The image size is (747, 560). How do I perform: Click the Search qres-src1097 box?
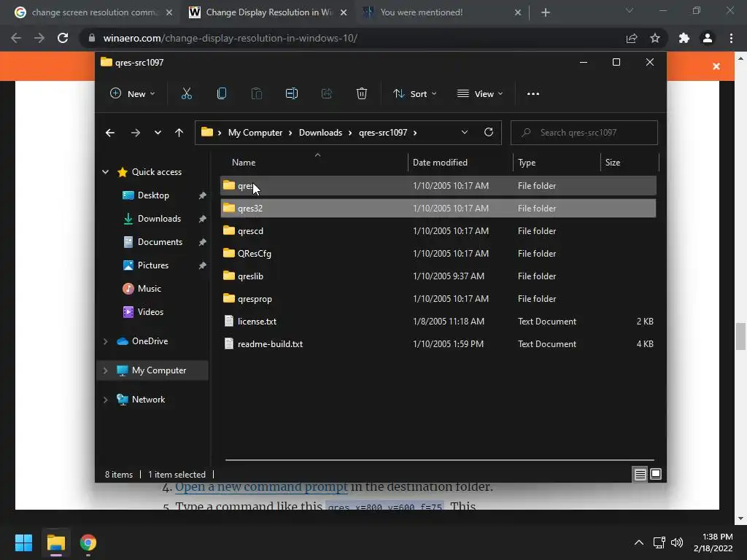coord(584,133)
